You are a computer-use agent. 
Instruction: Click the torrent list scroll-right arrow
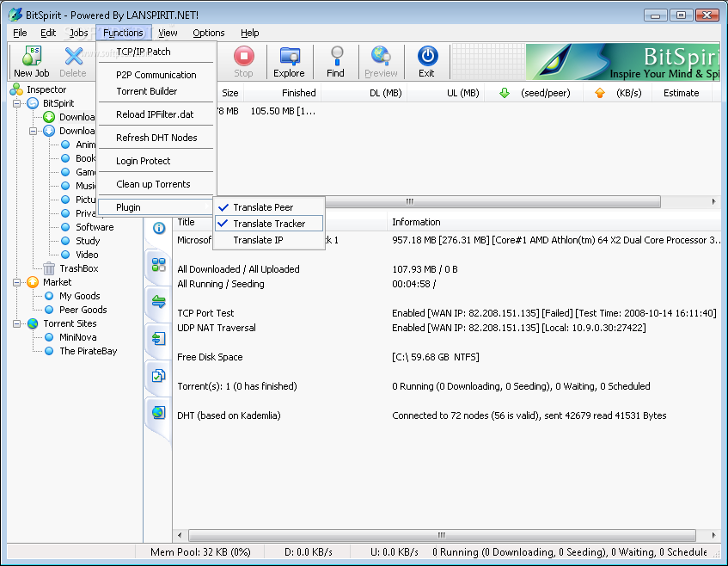click(x=713, y=201)
